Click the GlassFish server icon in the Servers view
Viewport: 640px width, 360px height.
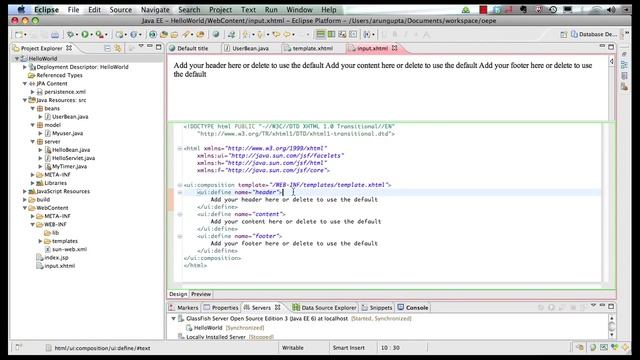click(x=181, y=318)
